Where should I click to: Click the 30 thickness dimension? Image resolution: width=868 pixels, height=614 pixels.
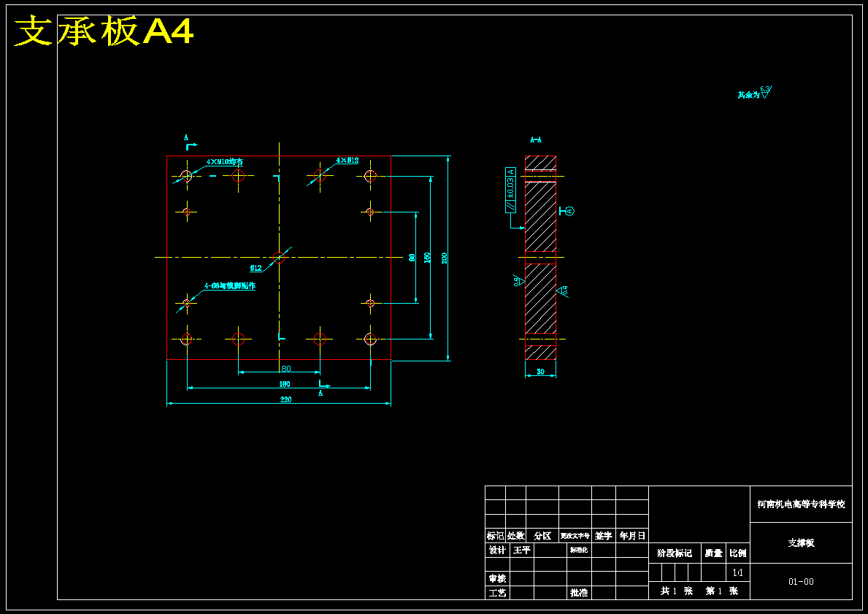point(540,372)
